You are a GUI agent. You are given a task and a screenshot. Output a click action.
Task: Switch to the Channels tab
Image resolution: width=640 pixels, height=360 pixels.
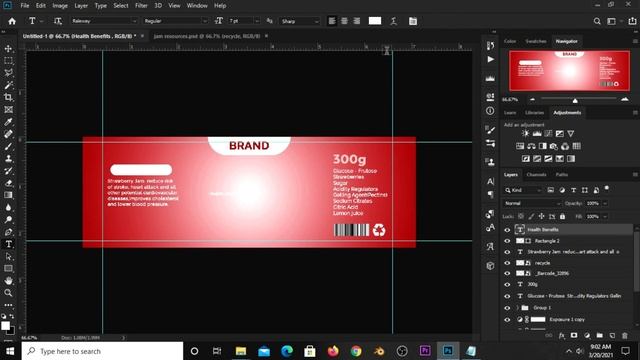pyautogui.click(x=536, y=175)
